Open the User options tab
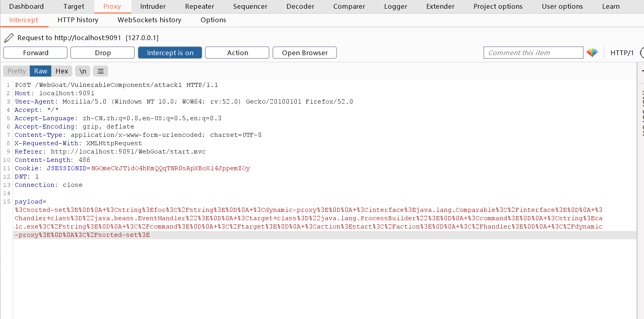 563,6
